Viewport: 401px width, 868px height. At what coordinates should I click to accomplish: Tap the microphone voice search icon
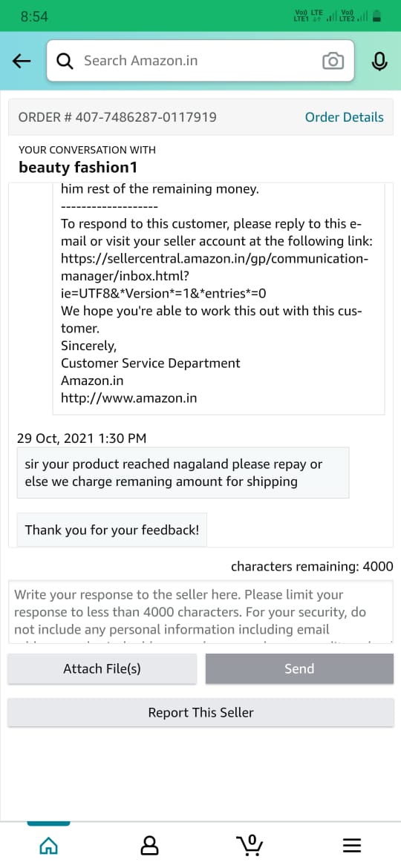[379, 61]
